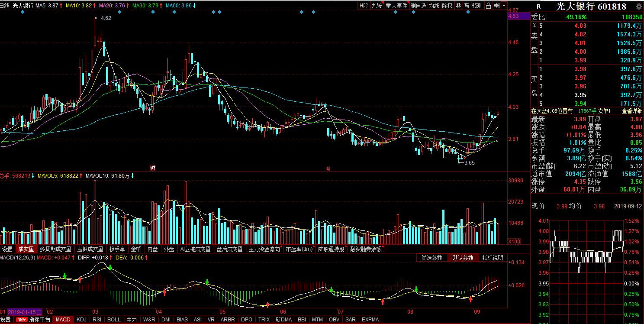The image size is (644, 324).
Task: Switch to the DMI indicator
Action: 166,320
